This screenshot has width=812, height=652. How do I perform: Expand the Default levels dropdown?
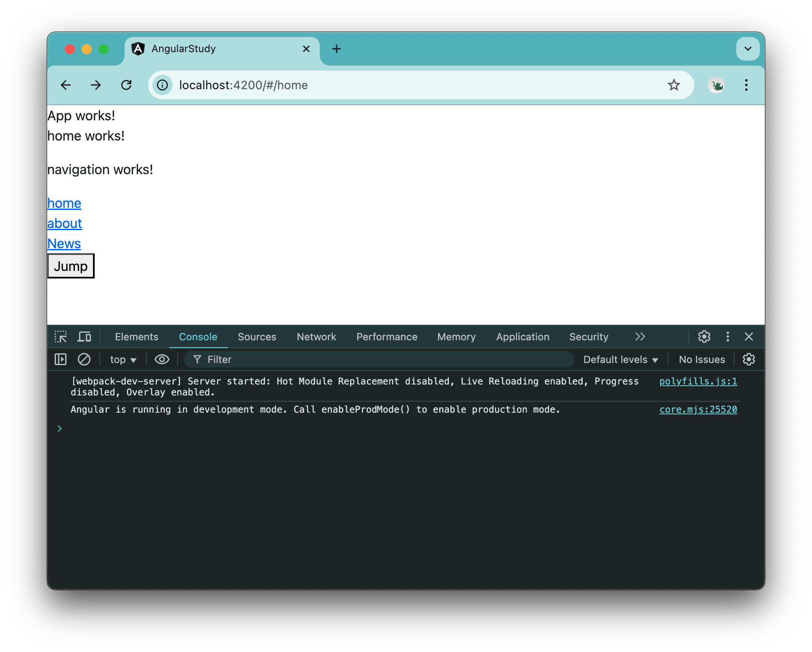tap(619, 359)
